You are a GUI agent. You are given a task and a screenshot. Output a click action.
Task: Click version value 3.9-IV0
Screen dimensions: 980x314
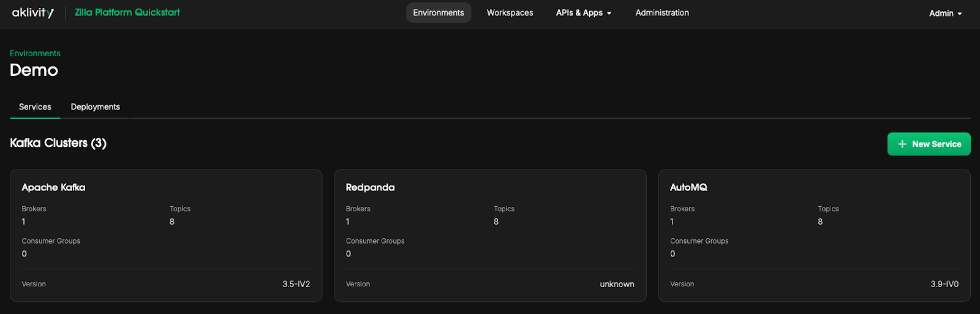pyautogui.click(x=944, y=284)
